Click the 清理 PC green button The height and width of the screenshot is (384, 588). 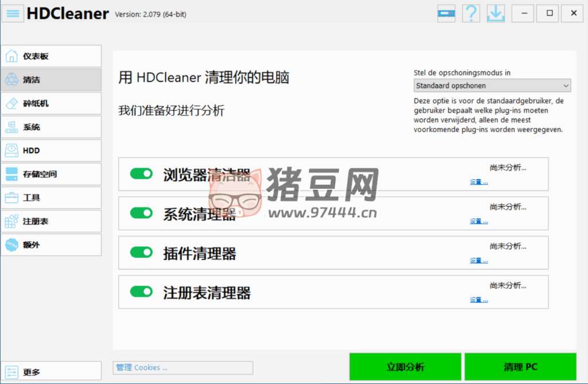(x=520, y=367)
